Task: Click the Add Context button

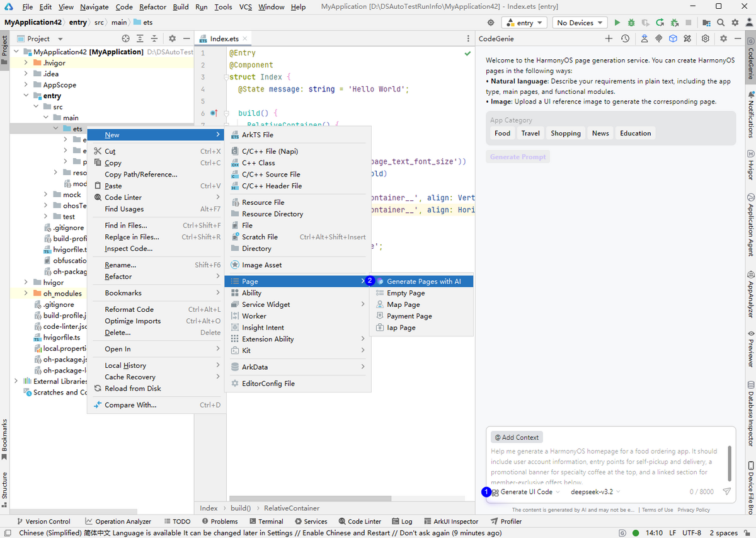Action: (x=517, y=437)
